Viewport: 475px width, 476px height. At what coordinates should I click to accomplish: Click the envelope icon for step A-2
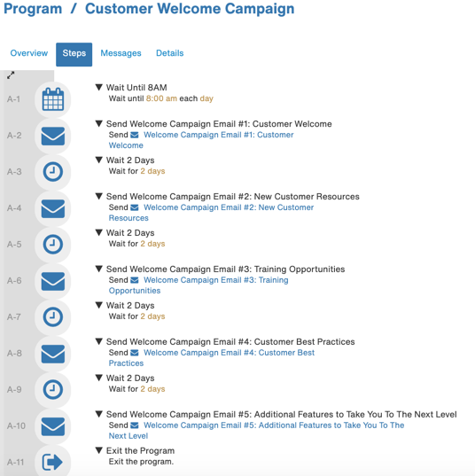coord(53,136)
